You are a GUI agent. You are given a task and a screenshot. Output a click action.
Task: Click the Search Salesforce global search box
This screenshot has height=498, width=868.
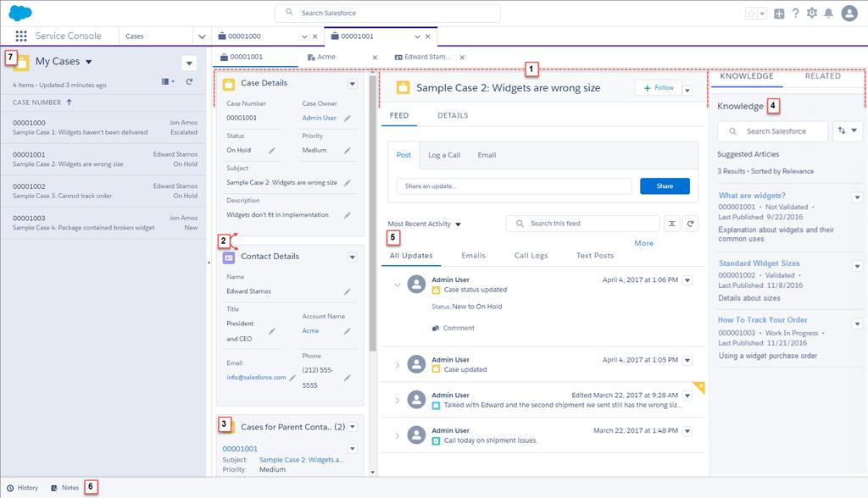click(387, 13)
